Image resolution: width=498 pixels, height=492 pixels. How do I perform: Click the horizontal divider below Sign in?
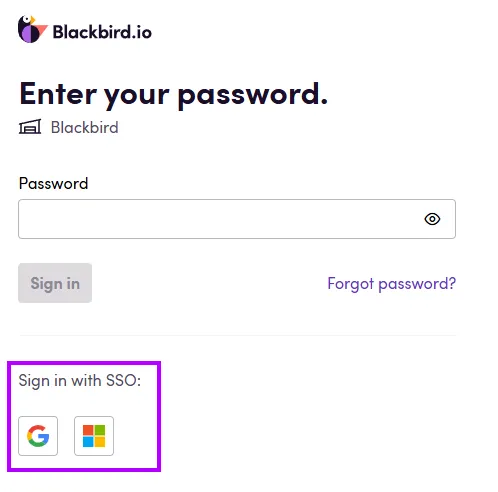tap(237, 335)
